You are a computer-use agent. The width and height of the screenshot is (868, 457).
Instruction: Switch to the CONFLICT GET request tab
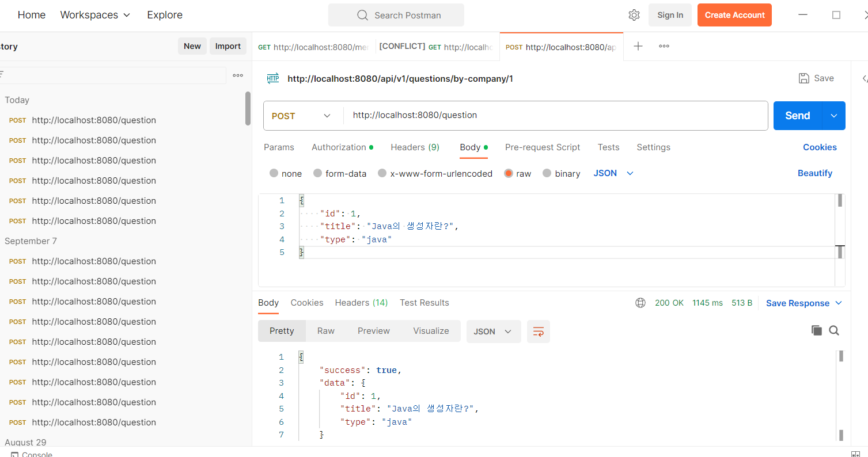[437, 47]
